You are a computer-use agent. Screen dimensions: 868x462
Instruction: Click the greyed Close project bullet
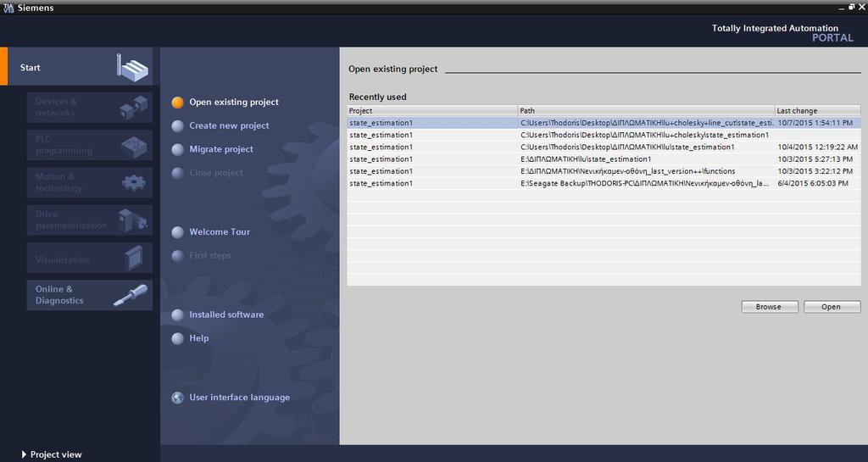[178, 173]
